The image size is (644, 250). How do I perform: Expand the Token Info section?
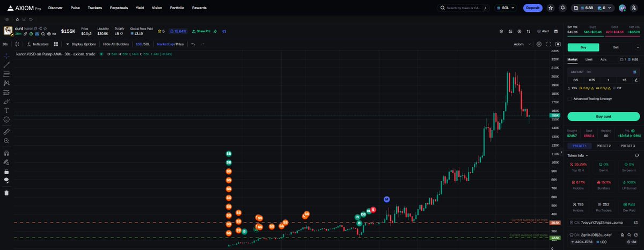pyautogui.click(x=579, y=155)
